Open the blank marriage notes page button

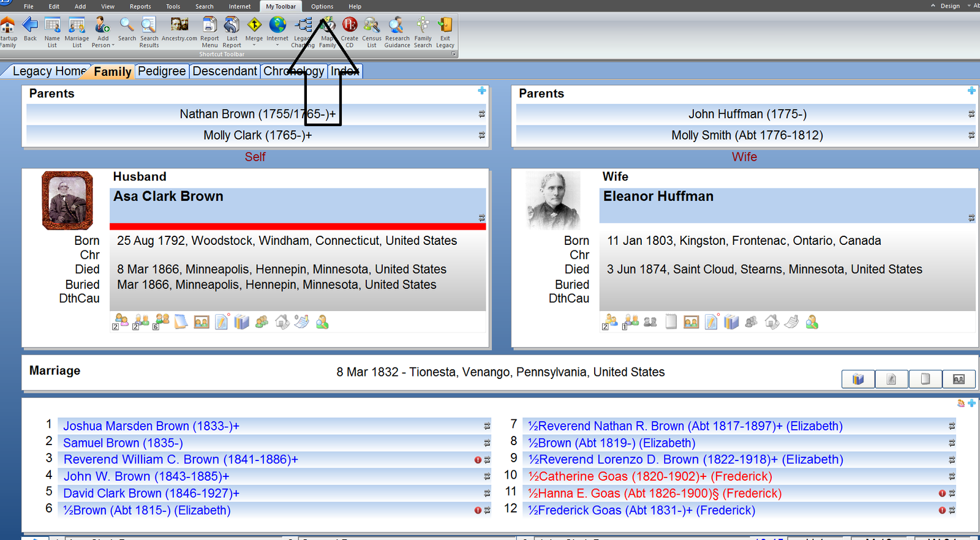[x=925, y=379]
